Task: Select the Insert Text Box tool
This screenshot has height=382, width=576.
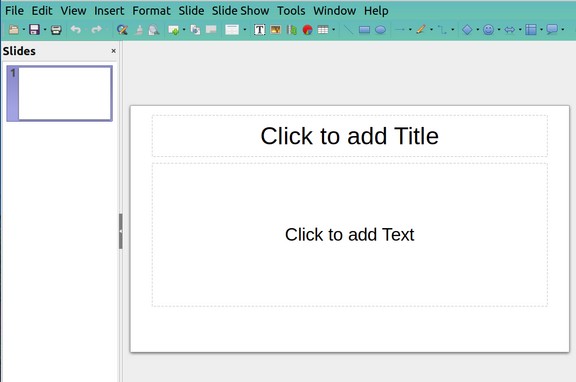Action: (x=259, y=30)
